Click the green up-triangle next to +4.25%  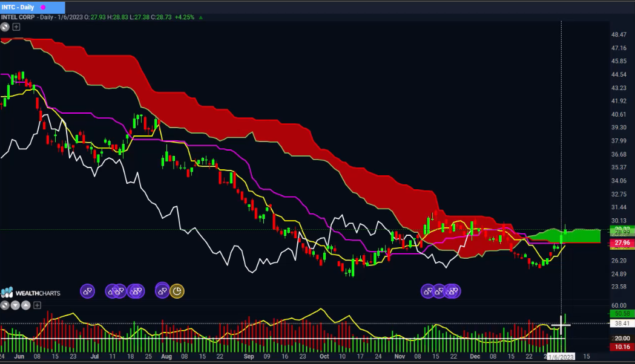pos(200,18)
